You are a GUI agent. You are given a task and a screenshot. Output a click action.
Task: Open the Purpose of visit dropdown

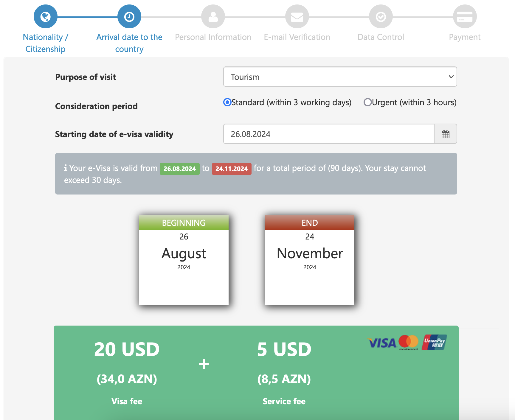tap(340, 77)
